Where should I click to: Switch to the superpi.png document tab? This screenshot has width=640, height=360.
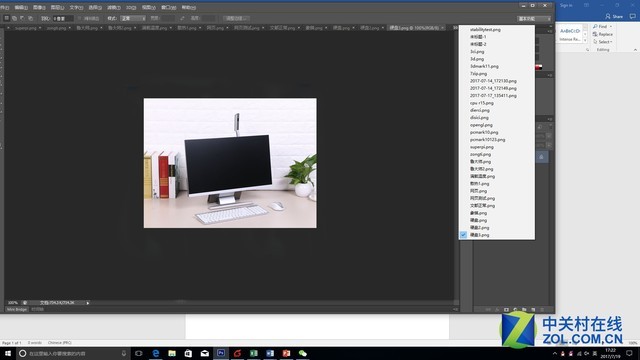pyautogui.click(x=26, y=28)
